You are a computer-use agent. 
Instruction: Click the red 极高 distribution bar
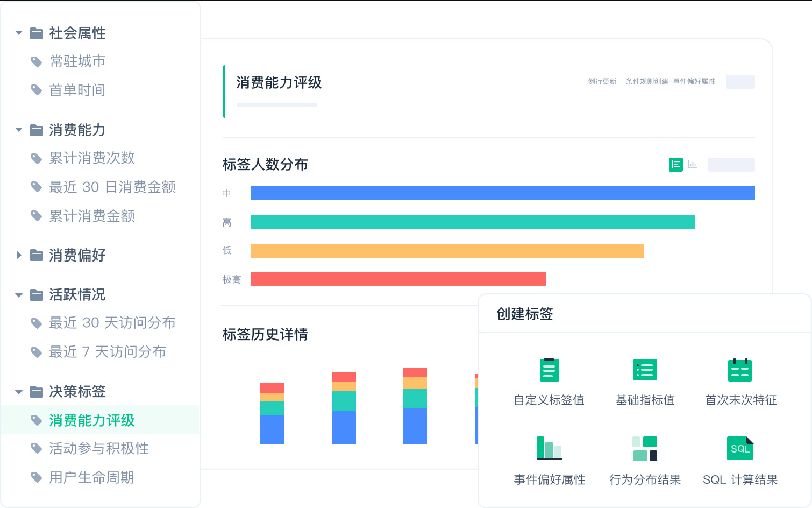point(398,279)
